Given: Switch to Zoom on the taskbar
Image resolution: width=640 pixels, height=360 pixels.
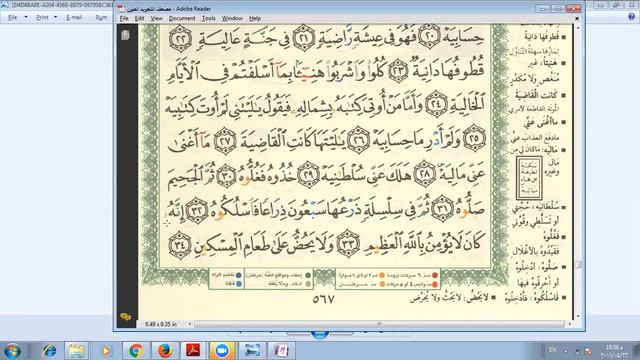Looking at the screenshot, I should click(222, 351).
